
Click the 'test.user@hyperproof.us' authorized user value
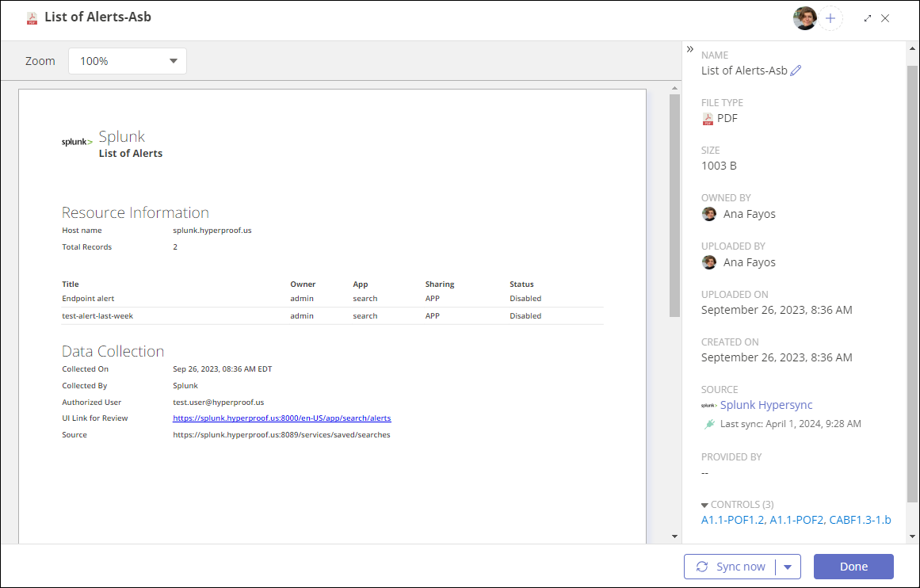pyautogui.click(x=218, y=403)
